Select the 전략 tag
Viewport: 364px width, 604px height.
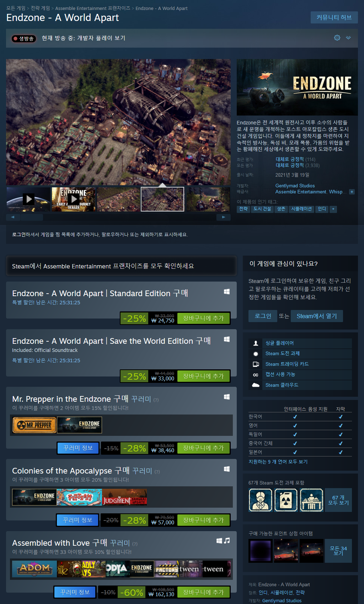[x=243, y=209]
